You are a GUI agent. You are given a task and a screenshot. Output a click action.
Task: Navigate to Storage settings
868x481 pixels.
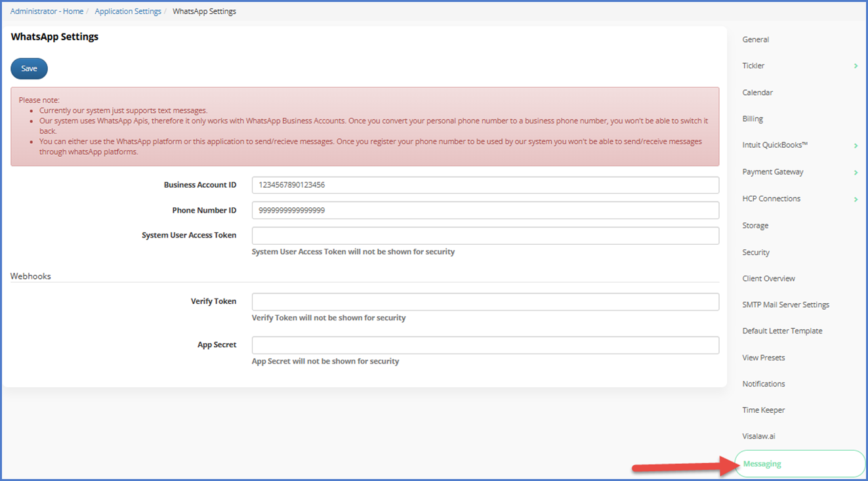[x=755, y=226]
